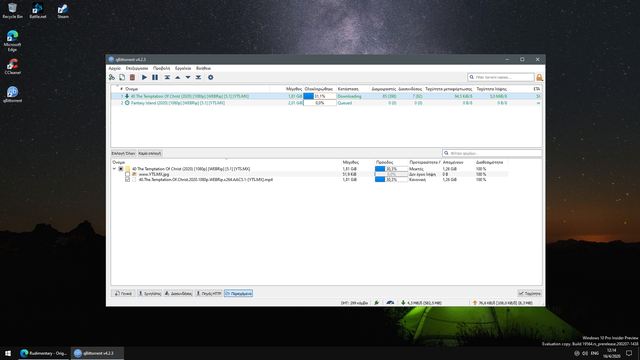Image resolution: width=640 pixels, height=360 pixels.
Task: Toggle alternative speed limits speedometer icon
Action: [390, 303]
